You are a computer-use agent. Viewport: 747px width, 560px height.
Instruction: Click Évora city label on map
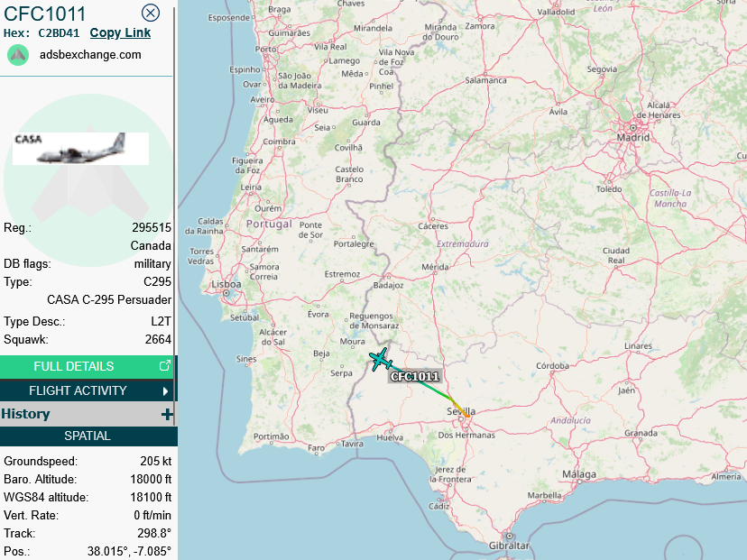click(x=318, y=315)
